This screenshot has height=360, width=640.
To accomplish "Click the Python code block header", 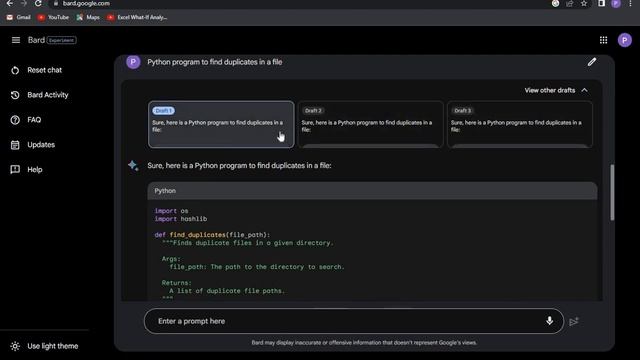I will pyautogui.click(x=372, y=191).
